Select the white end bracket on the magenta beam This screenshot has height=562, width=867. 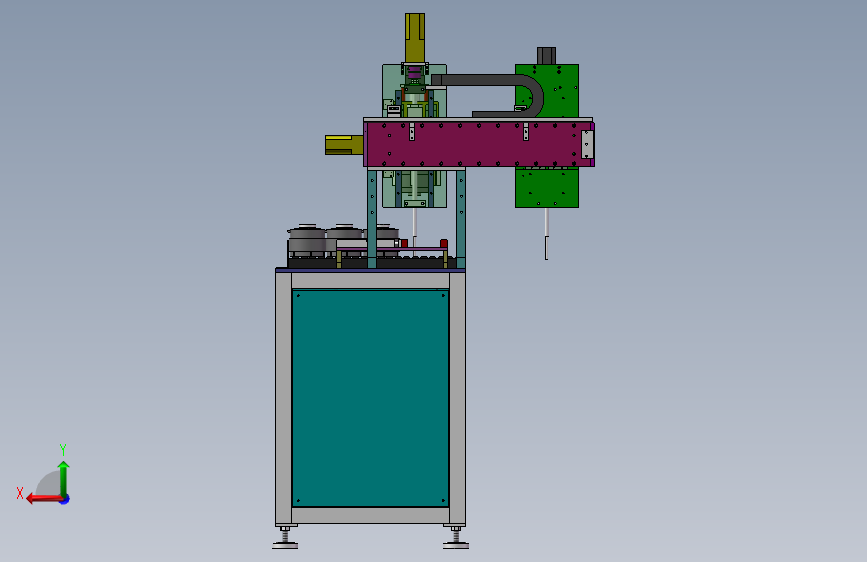[587, 144]
